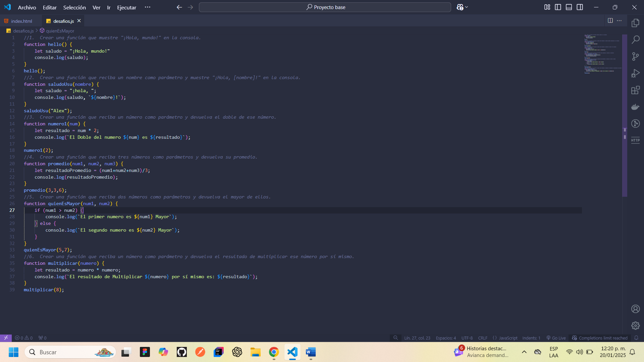Toggle primary side bar visibility
The height and width of the screenshot is (362, 644).
558,7
